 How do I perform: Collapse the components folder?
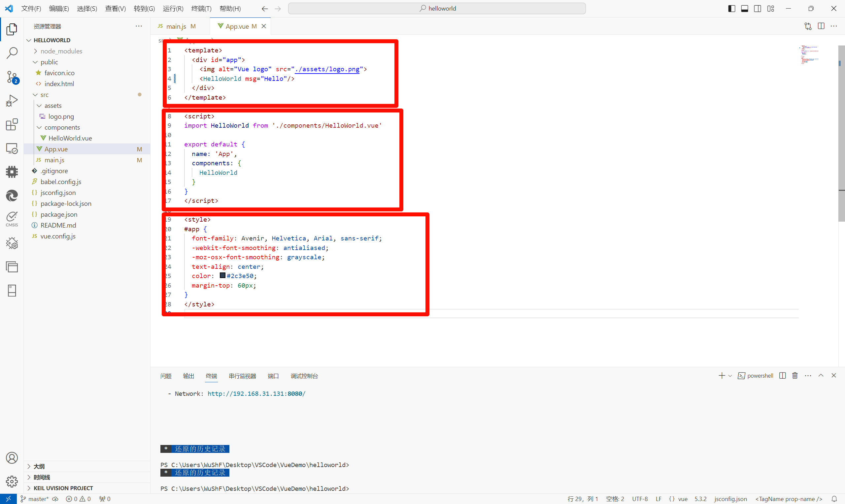pos(62,127)
